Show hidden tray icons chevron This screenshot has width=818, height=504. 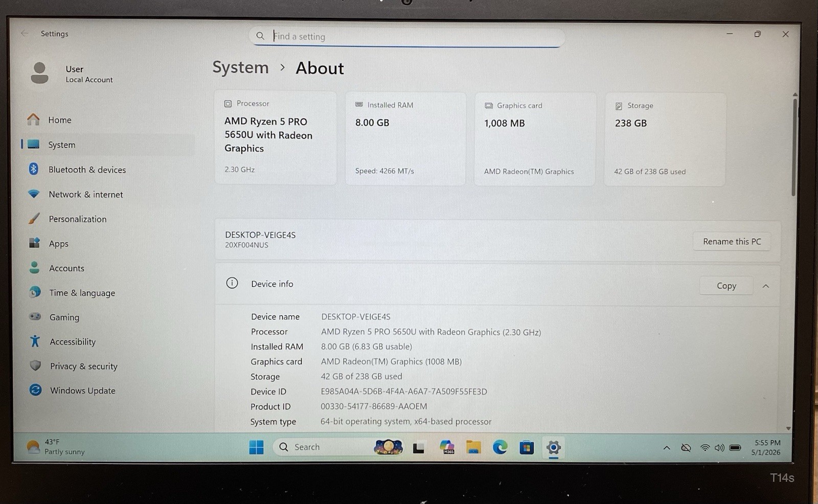click(x=667, y=448)
